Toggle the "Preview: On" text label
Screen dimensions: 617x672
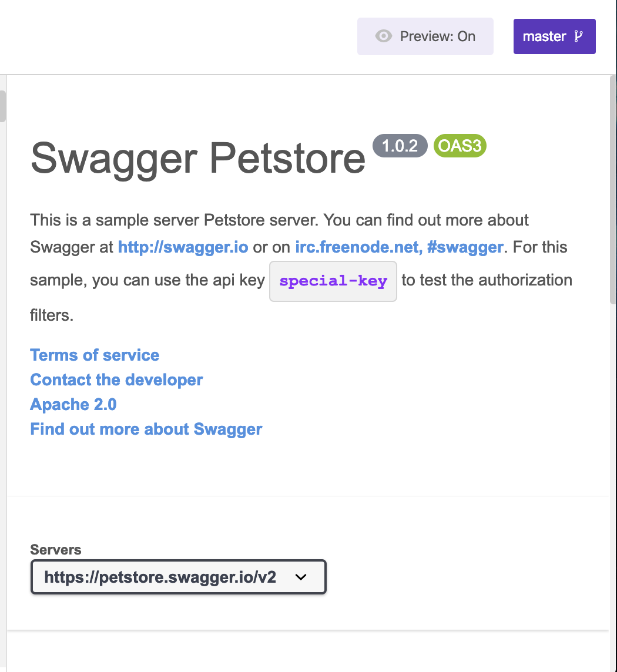point(437,36)
